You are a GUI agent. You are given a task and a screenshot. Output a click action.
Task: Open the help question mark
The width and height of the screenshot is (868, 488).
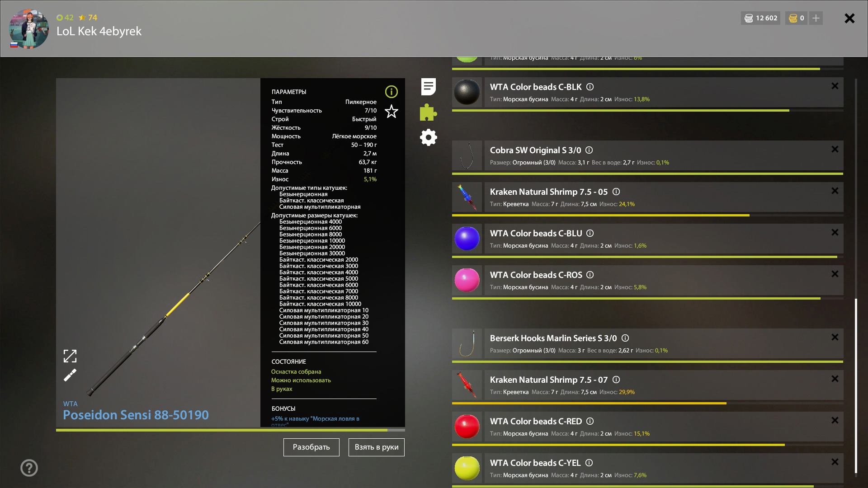click(x=29, y=468)
